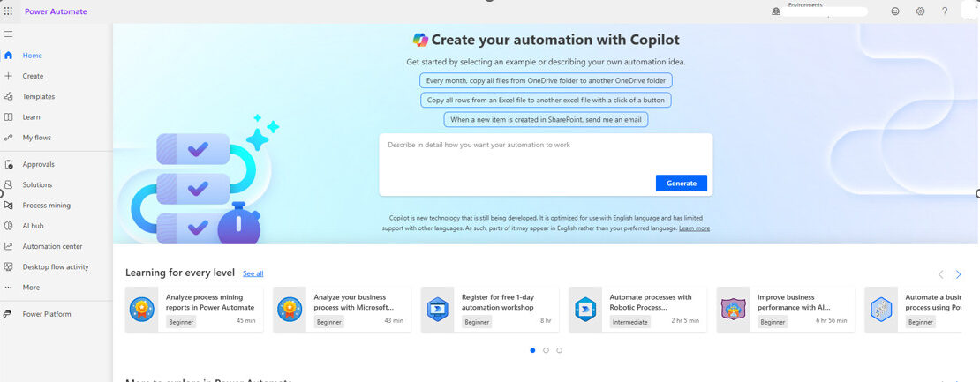This screenshot has height=382, width=980.
Task: Select the Excel rows copy example
Action: [546, 100]
